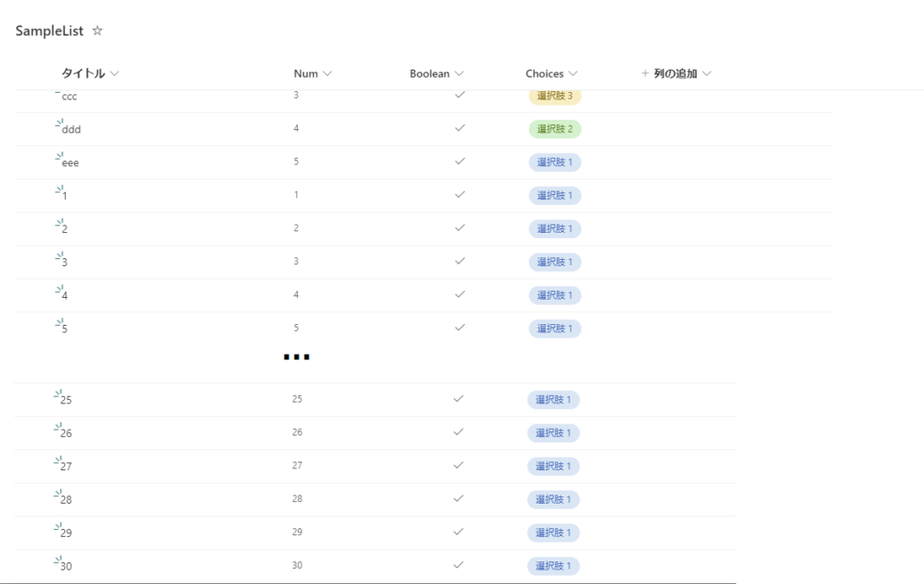Click the Boolean check mark in title 3 row

[459, 261]
